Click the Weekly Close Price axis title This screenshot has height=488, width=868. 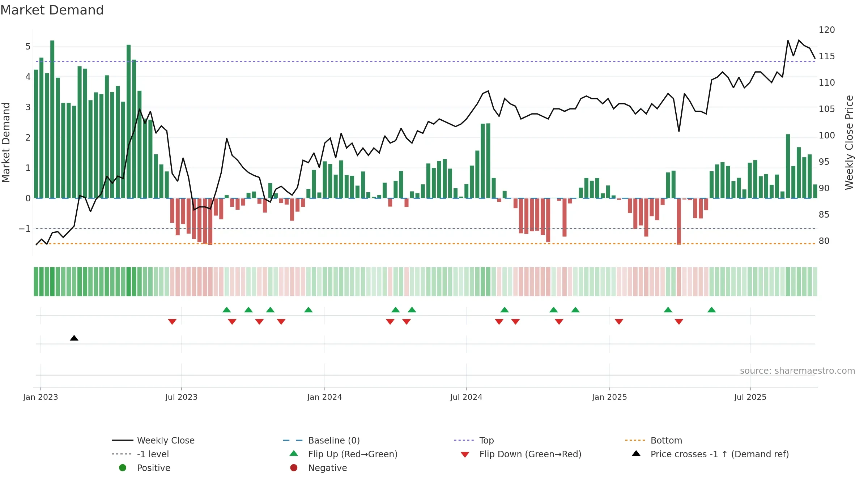coord(849,142)
